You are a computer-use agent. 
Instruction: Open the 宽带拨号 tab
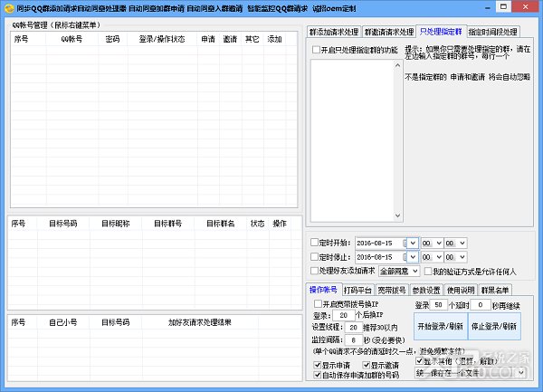(392, 291)
